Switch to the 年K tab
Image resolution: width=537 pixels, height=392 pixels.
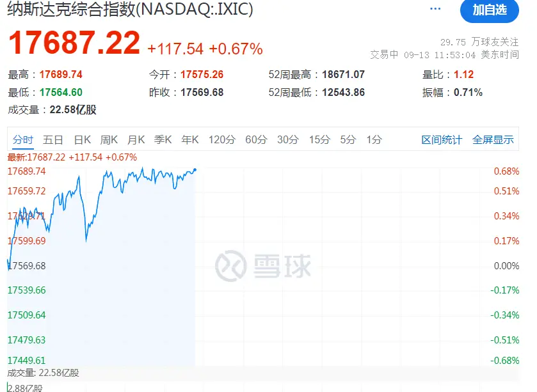(190, 139)
